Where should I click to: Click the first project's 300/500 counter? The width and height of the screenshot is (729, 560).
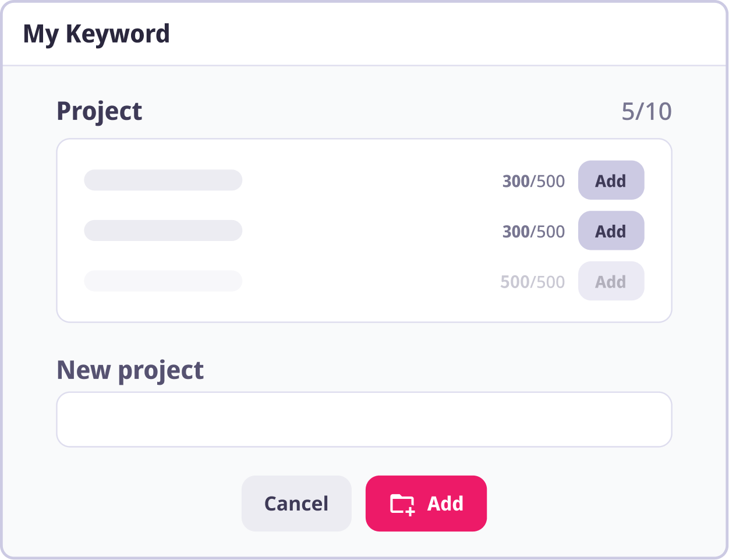coord(533,181)
